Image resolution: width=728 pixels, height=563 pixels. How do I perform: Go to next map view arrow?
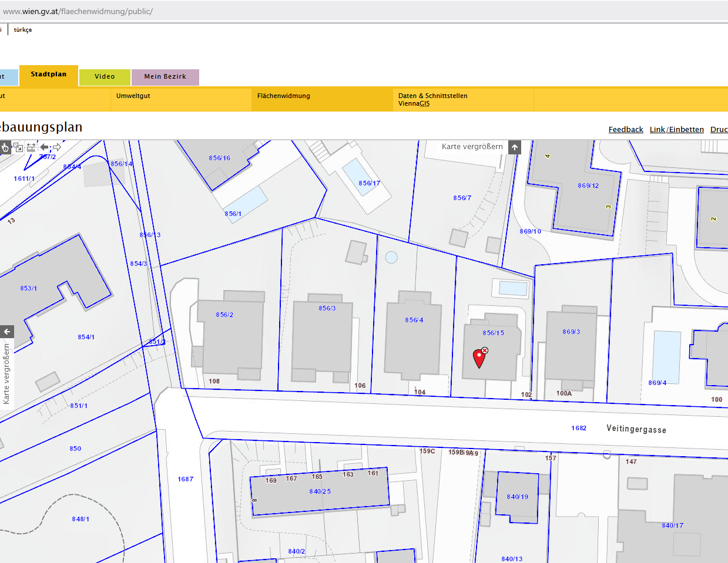pyautogui.click(x=56, y=147)
